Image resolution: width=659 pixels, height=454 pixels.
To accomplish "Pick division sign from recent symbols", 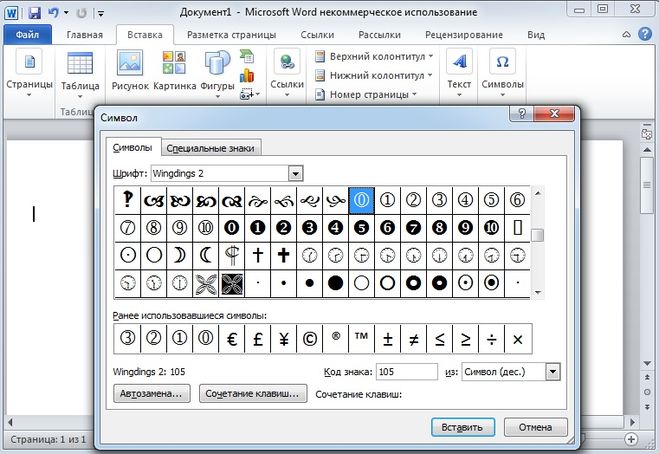I will [491, 339].
